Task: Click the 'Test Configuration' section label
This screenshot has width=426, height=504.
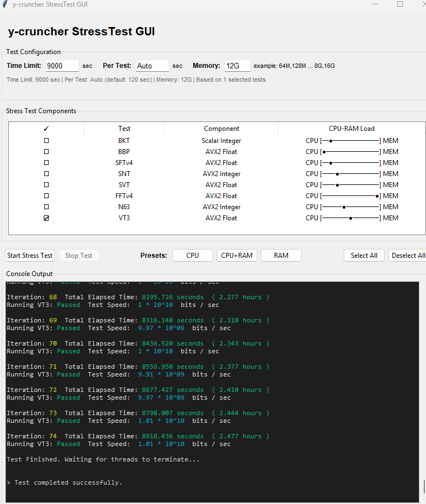Action: 34,52
